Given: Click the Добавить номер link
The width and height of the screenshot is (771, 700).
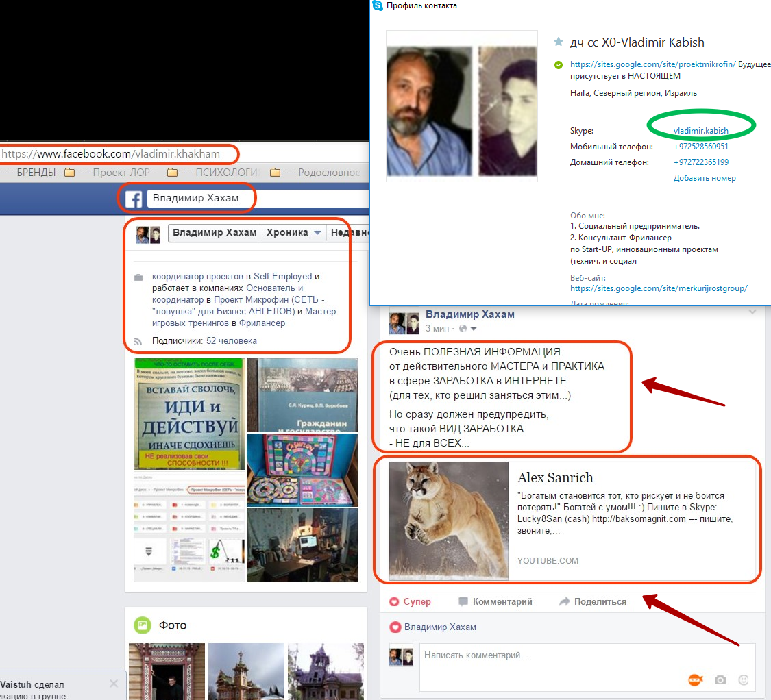Looking at the screenshot, I should pyautogui.click(x=705, y=178).
